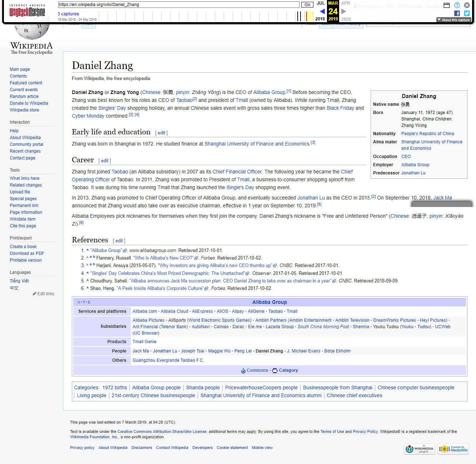Open What links here tool
Viewport: 476px width, 464px height.
coord(25,178)
